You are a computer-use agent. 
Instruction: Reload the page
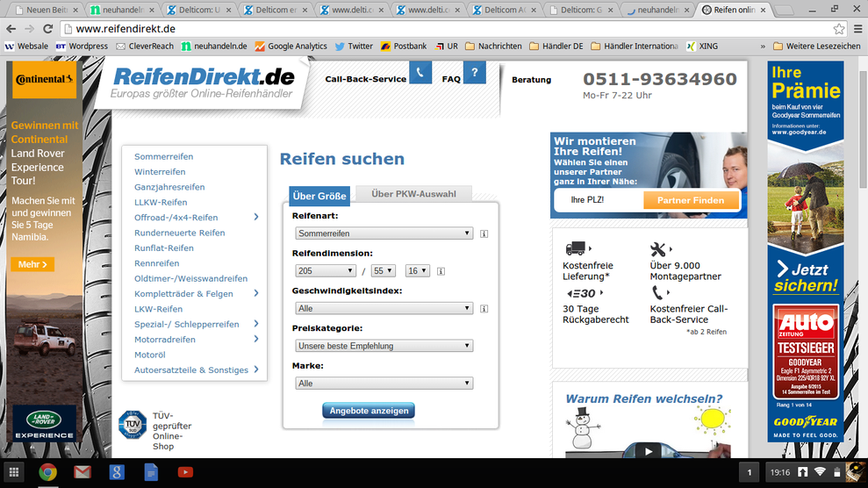pyautogui.click(x=47, y=29)
